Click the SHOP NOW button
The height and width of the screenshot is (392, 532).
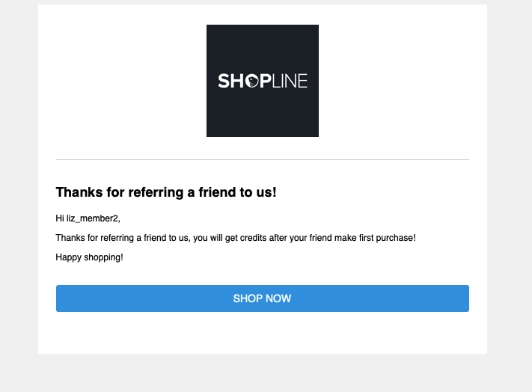tap(263, 298)
